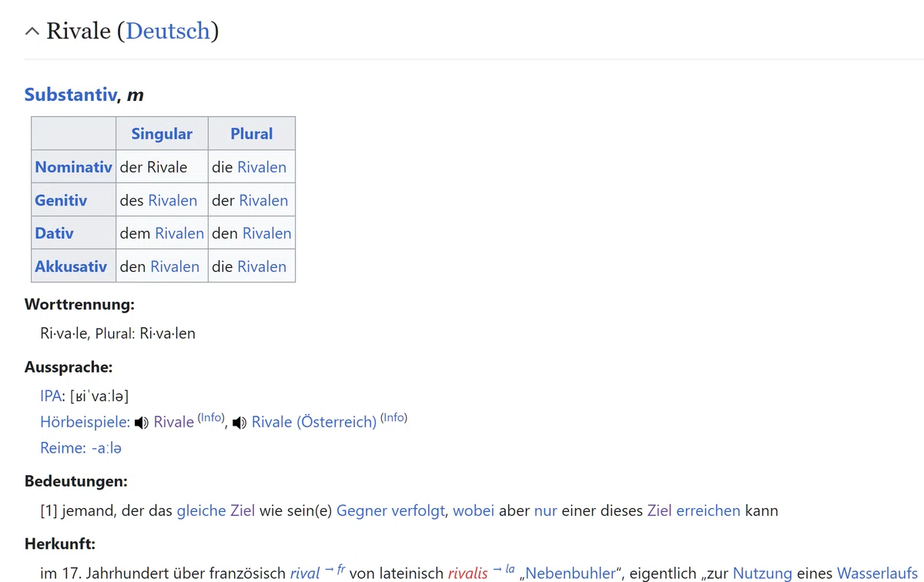924x582 pixels.
Task: Follow the gleiche link in Bedeutungen
Action: click(201, 510)
